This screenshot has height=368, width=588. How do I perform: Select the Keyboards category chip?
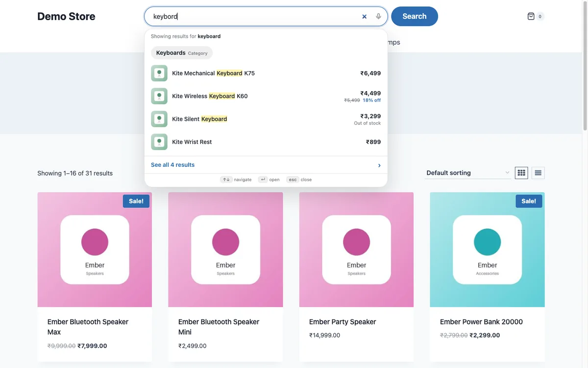pos(182,53)
